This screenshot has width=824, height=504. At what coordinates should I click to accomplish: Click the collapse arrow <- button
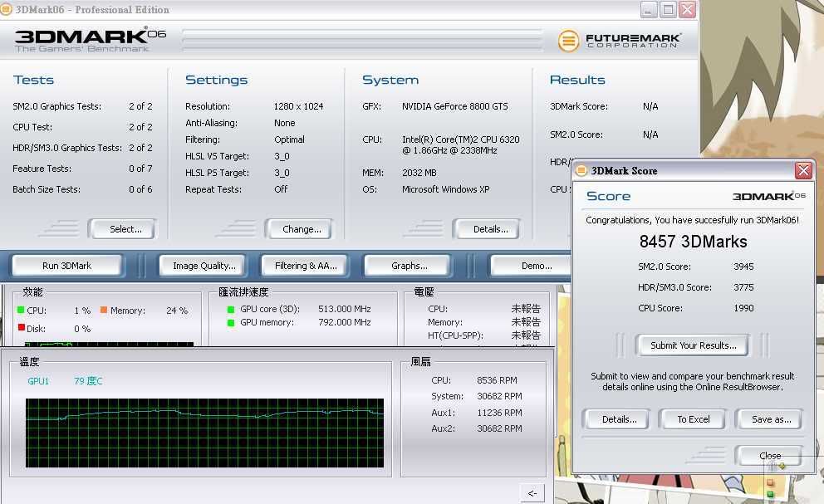coord(532,493)
